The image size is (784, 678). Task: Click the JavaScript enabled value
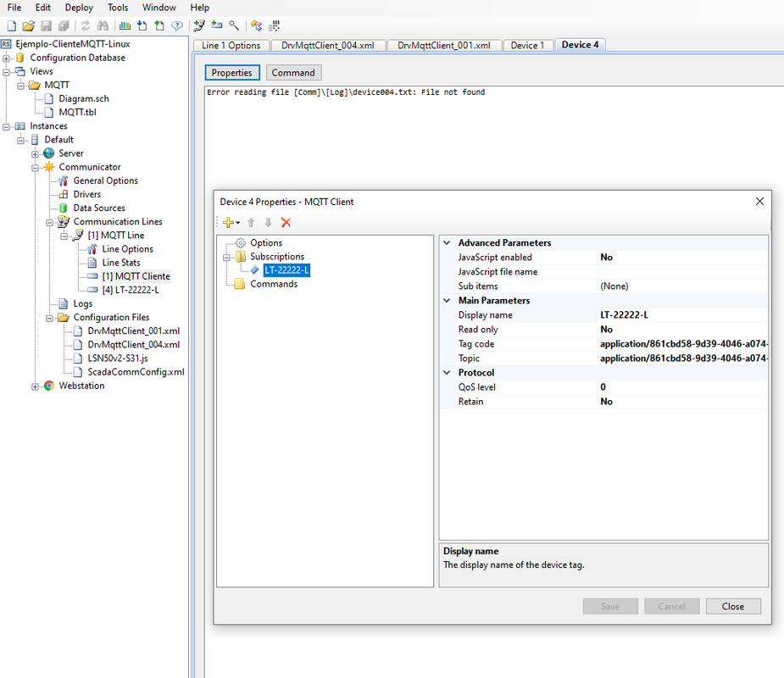click(682, 258)
